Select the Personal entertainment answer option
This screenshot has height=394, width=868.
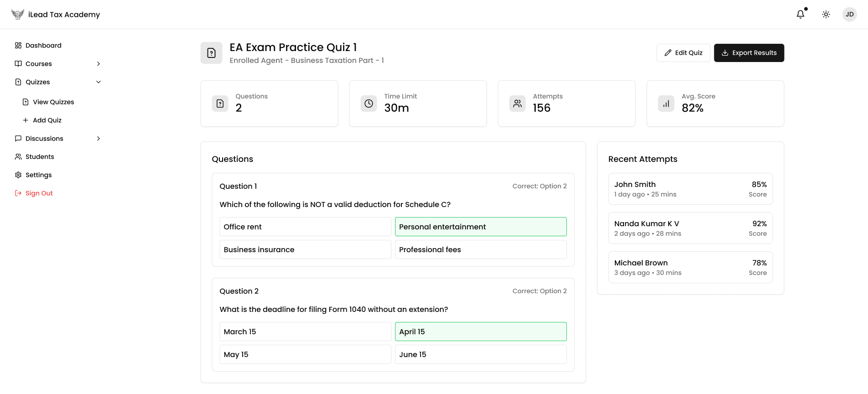pos(480,227)
